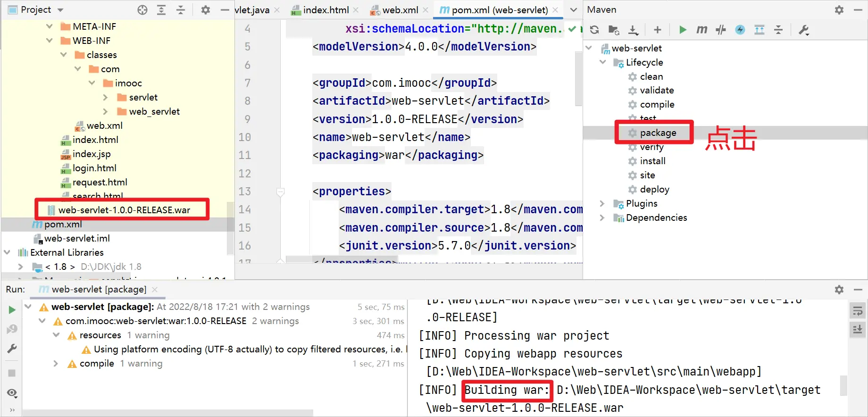Run the Maven build with green play
Viewport: 868px width, 417px height.
point(682,30)
